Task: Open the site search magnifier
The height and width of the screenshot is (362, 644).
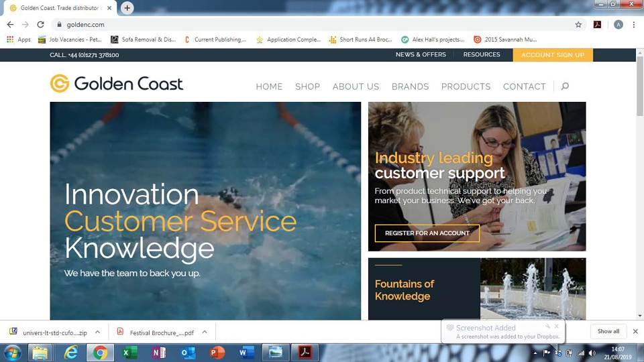Action: (x=565, y=86)
